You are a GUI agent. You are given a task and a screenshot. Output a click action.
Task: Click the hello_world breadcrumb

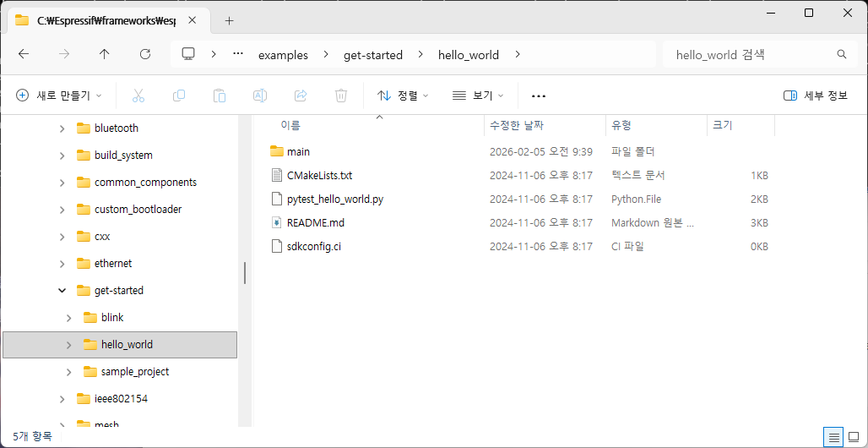coord(469,55)
